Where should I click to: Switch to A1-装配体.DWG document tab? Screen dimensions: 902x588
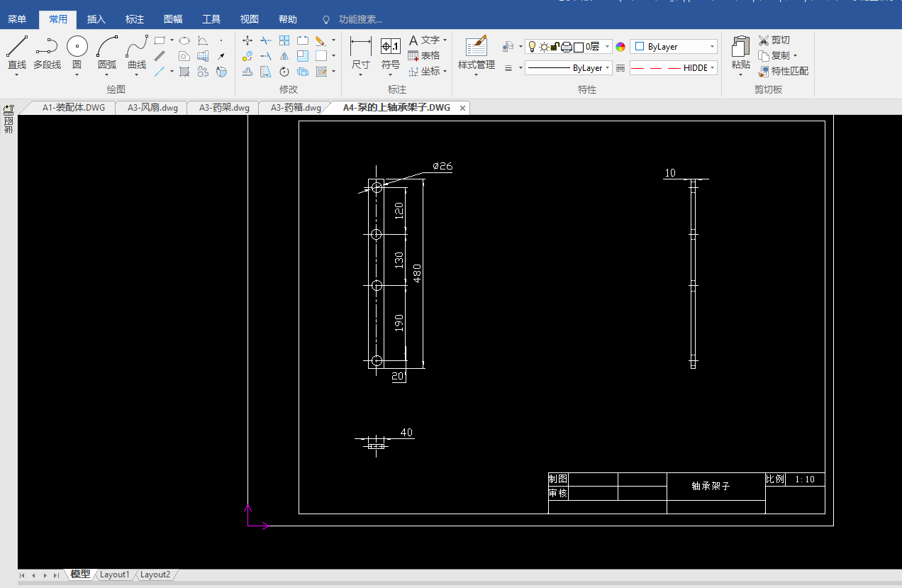pos(74,108)
